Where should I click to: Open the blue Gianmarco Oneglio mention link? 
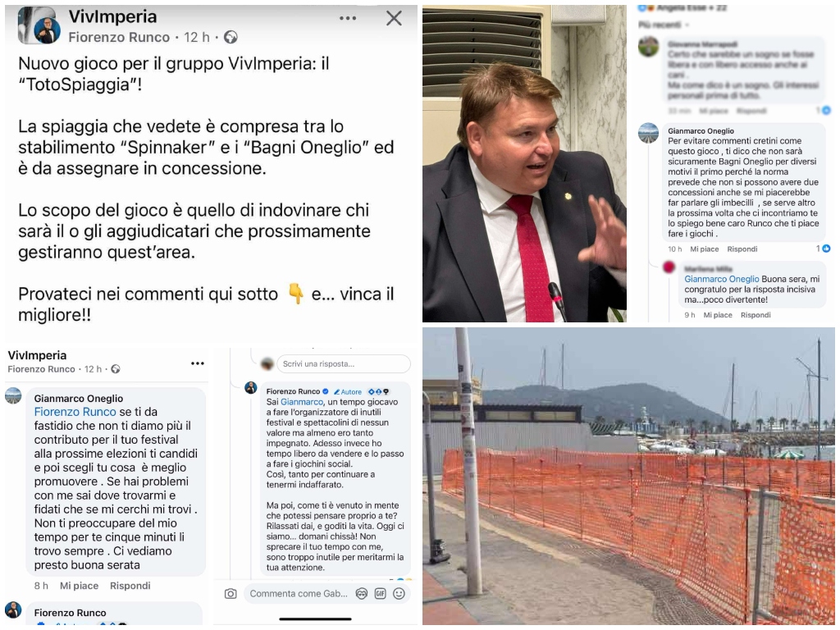722,279
